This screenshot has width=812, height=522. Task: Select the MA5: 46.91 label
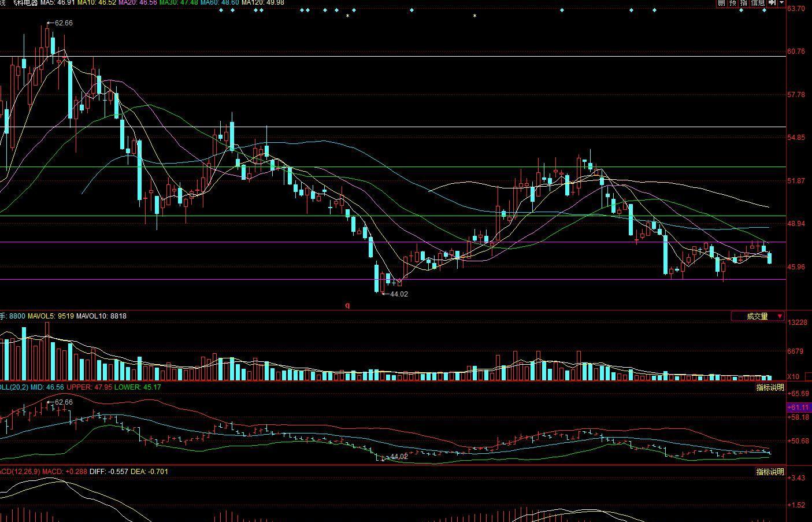pos(58,3)
